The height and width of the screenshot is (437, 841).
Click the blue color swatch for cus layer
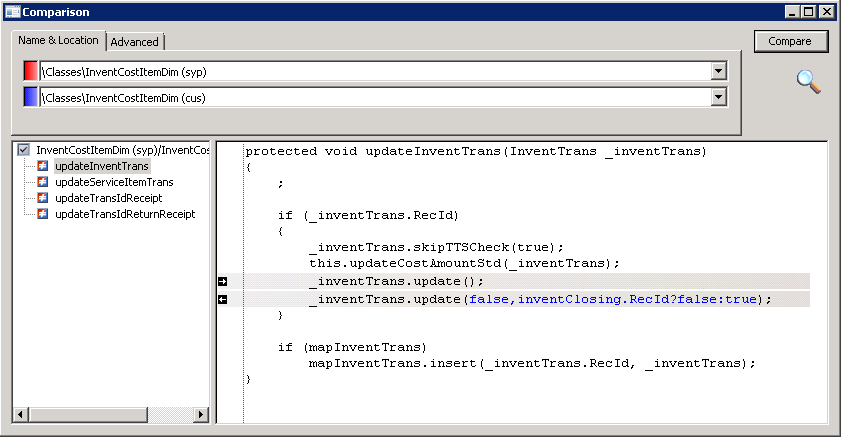click(31, 97)
